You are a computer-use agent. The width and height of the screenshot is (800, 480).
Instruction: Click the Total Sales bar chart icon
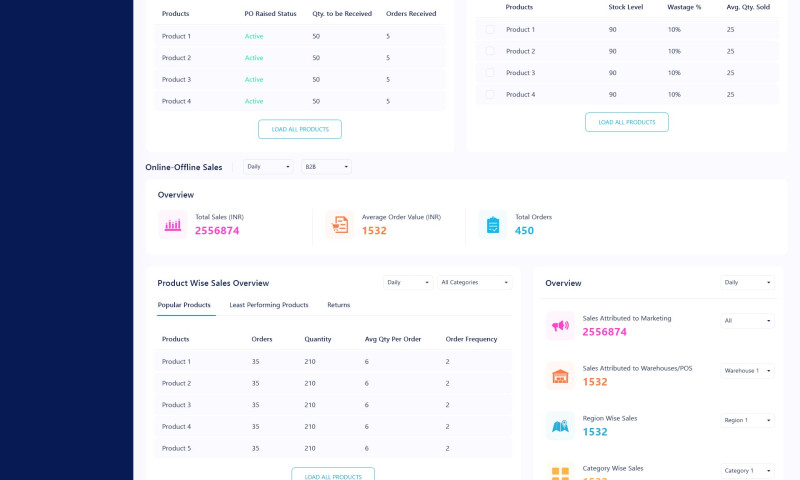point(173,225)
